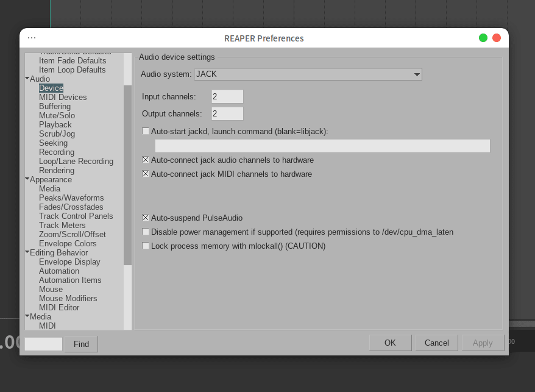The image size is (535, 392).
Task: Open Envelope Colors preferences
Action: point(68,243)
